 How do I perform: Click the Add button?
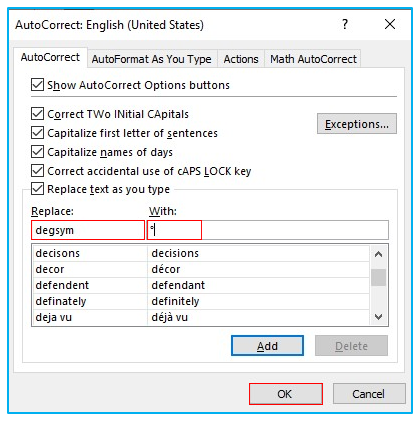click(x=267, y=346)
